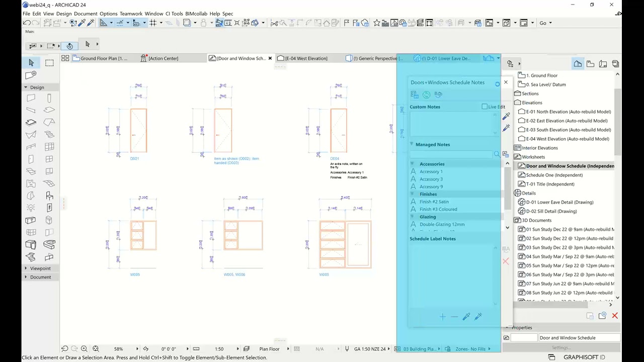Click the View Map icon in Navigator
This screenshot has width=644, height=362.
tap(590, 64)
